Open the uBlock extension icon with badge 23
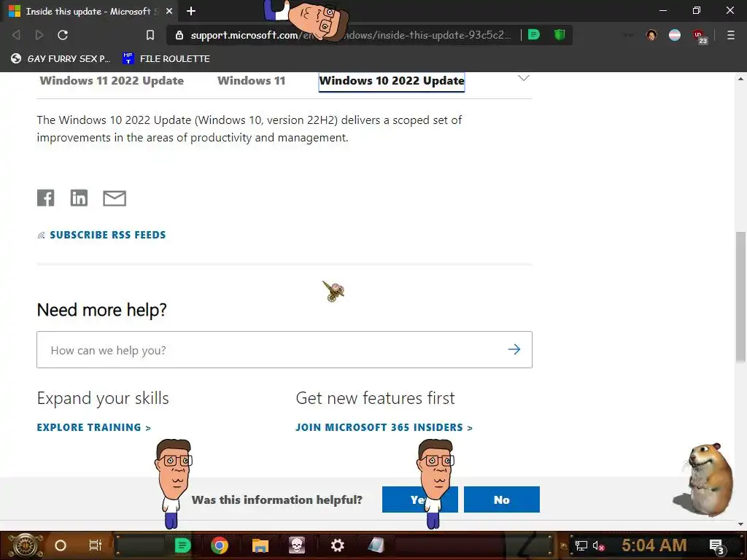 [x=700, y=36]
